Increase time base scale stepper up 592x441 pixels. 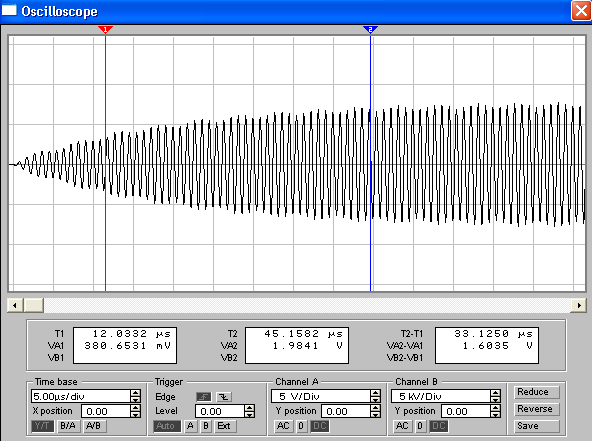pyautogui.click(x=136, y=393)
